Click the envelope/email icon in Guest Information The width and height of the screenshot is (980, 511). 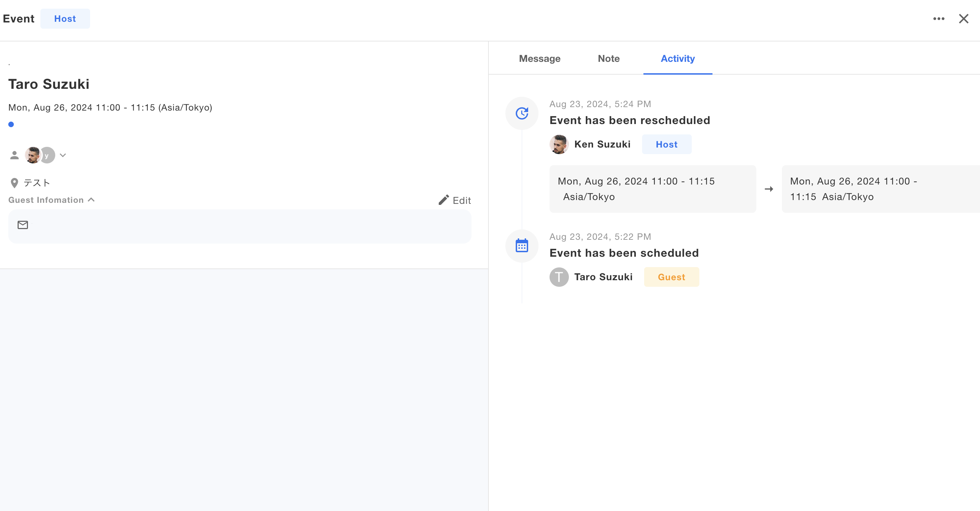click(x=23, y=225)
